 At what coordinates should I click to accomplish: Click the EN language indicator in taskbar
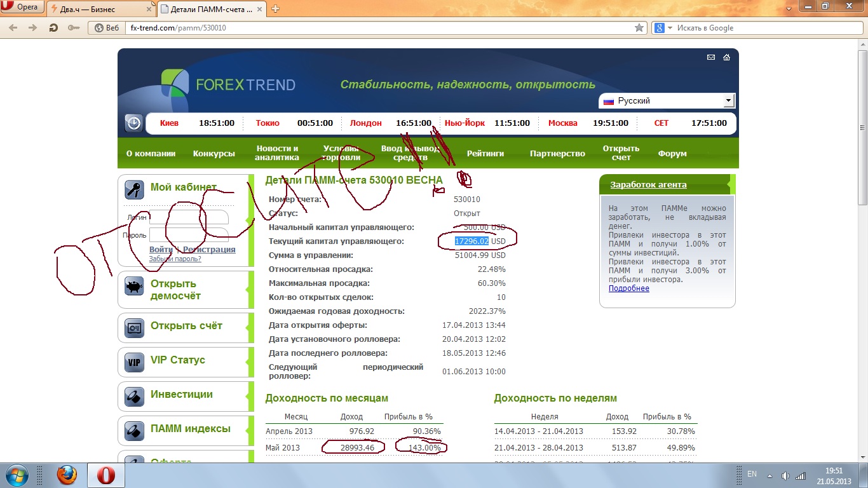tap(752, 474)
